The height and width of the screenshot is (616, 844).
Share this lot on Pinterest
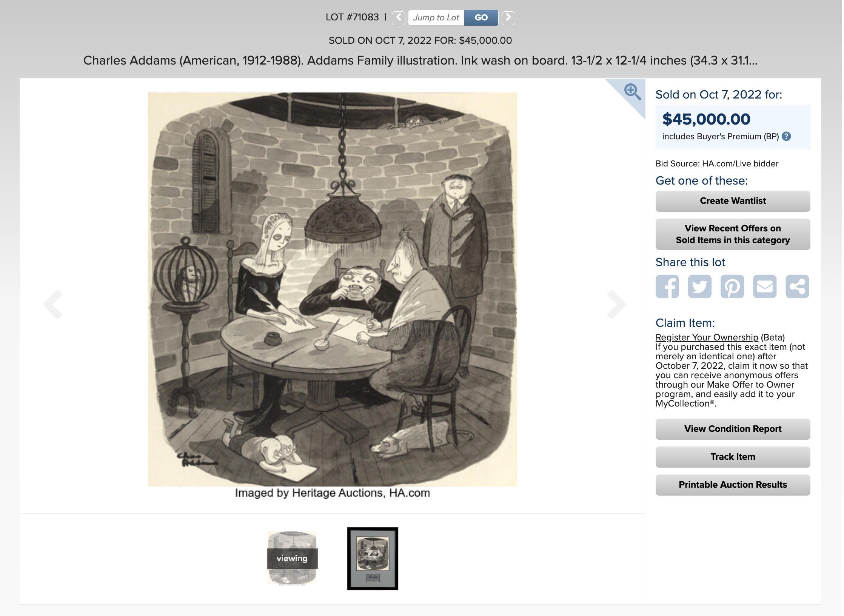click(732, 286)
